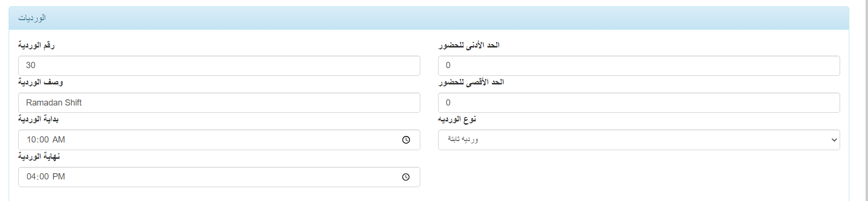This screenshot has height=201, width=868.
Task: Click the وصف الوردية label
Action: click(40, 82)
